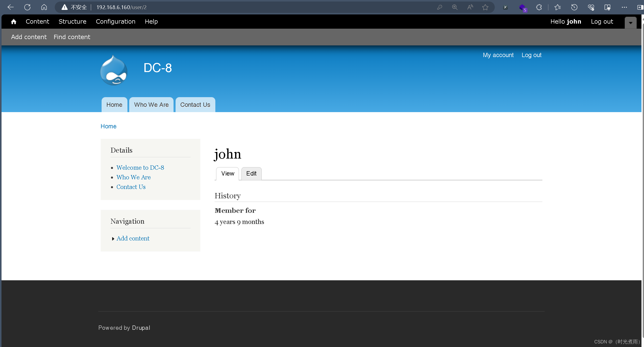
Task: Click the Drupal drop logo
Action: (x=114, y=71)
